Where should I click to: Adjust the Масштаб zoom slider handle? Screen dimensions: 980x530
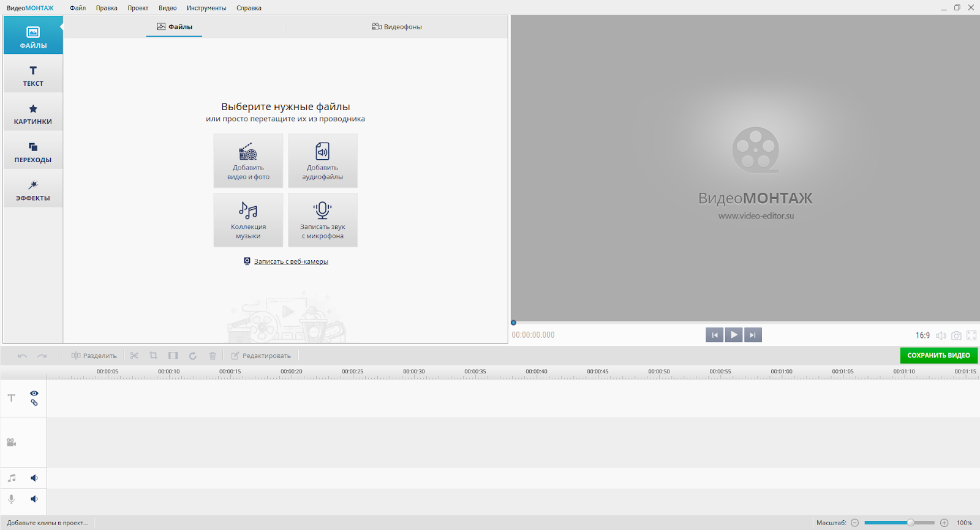pyautogui.click(x=911, y=523)
